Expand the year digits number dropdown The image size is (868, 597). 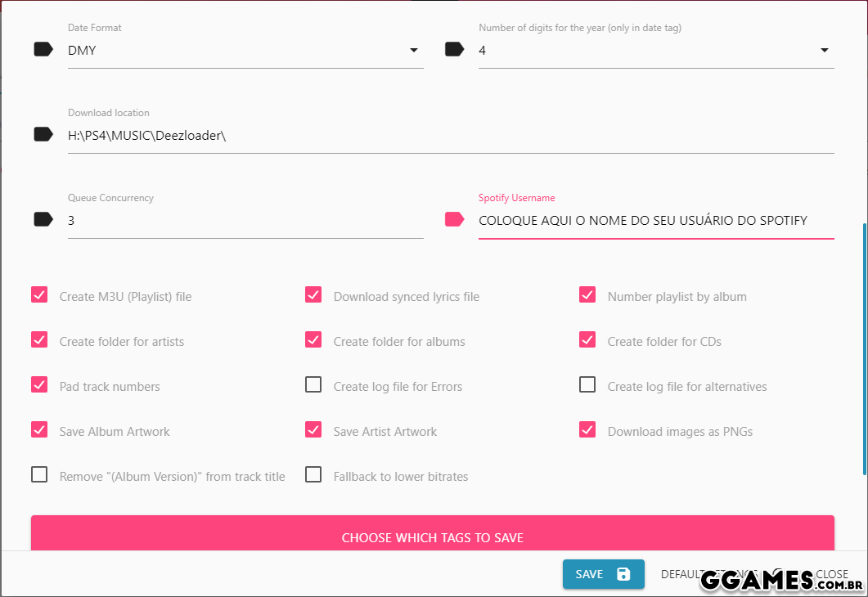point(656,51)
